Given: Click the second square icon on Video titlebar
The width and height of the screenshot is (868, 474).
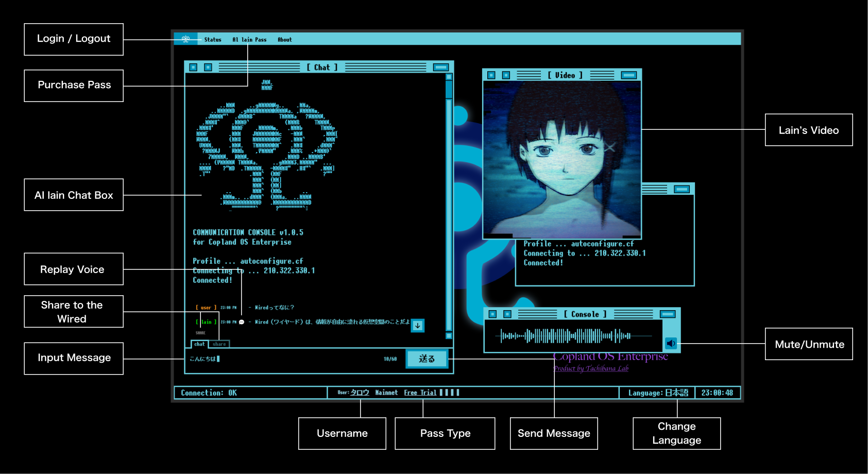Looking at the screenshot, I should click(506, 75).
